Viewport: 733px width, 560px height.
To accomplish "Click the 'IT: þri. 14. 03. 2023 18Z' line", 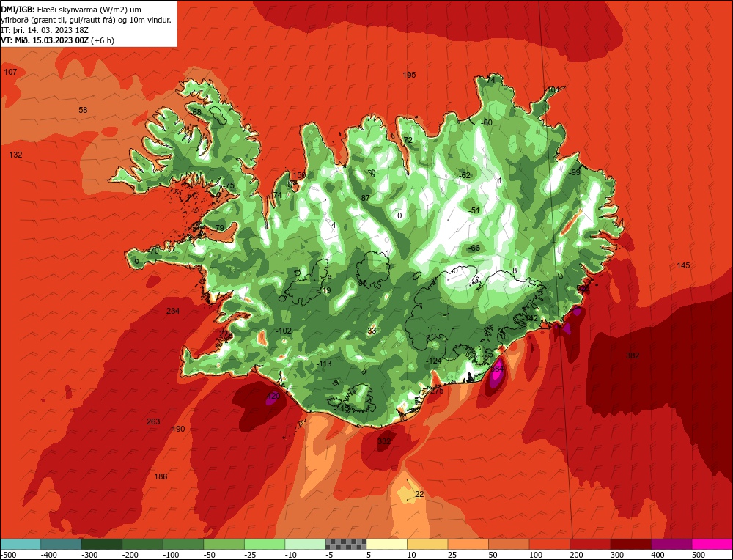I will click(45, 30).
